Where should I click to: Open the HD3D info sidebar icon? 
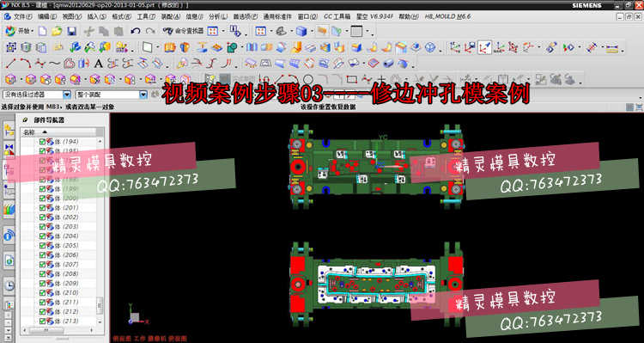tap(9, 236)
